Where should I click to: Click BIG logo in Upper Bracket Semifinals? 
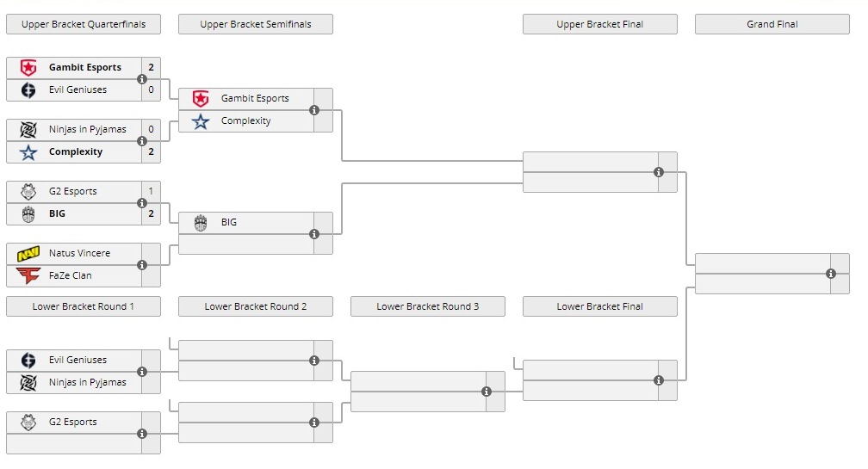pyautogui.click(x=201, y=222)
